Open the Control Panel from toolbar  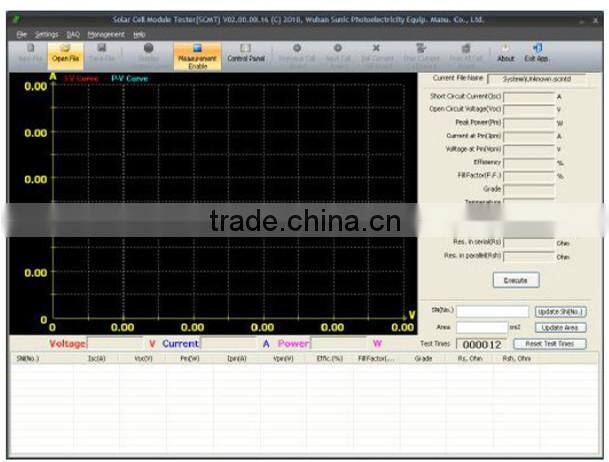tap(245, 52)
